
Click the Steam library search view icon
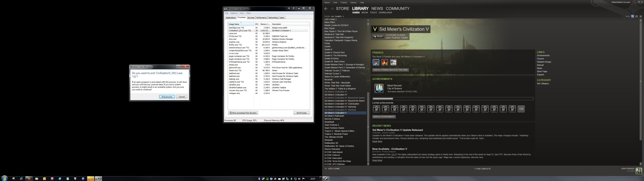[x=632, y=16]
